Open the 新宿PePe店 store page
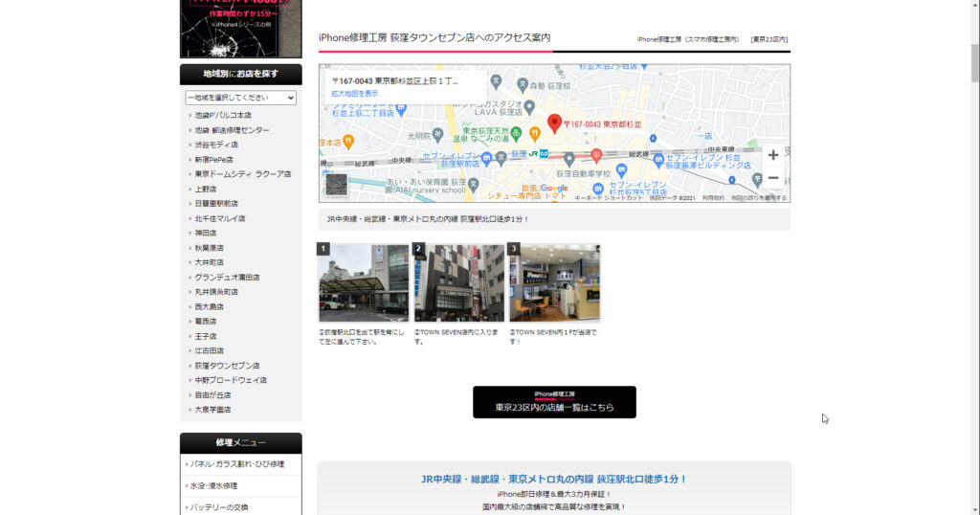 213,159
